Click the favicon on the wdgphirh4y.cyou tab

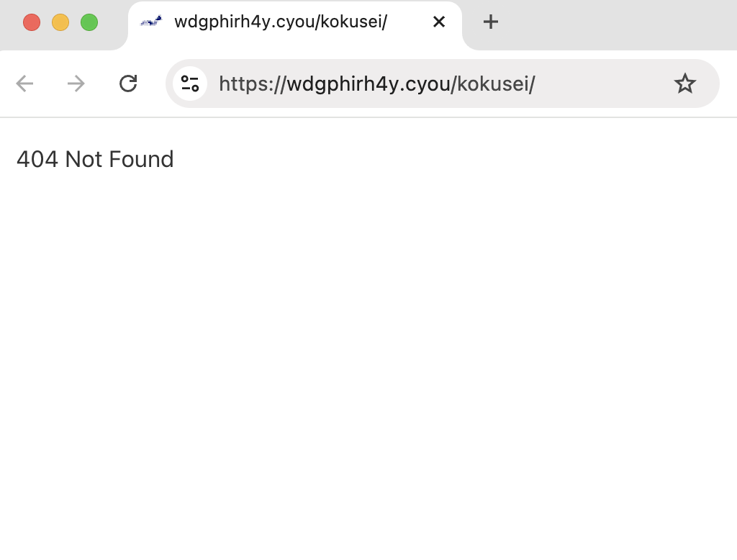tap(151, 22)
